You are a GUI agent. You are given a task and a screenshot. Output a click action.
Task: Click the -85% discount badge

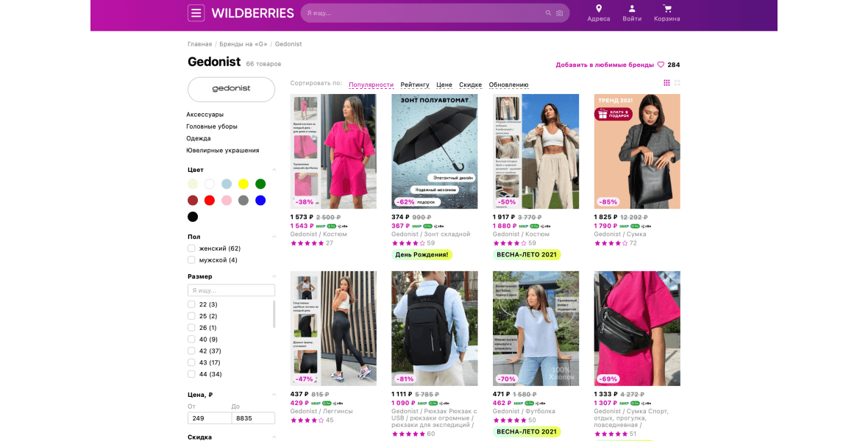click(608, 202)
